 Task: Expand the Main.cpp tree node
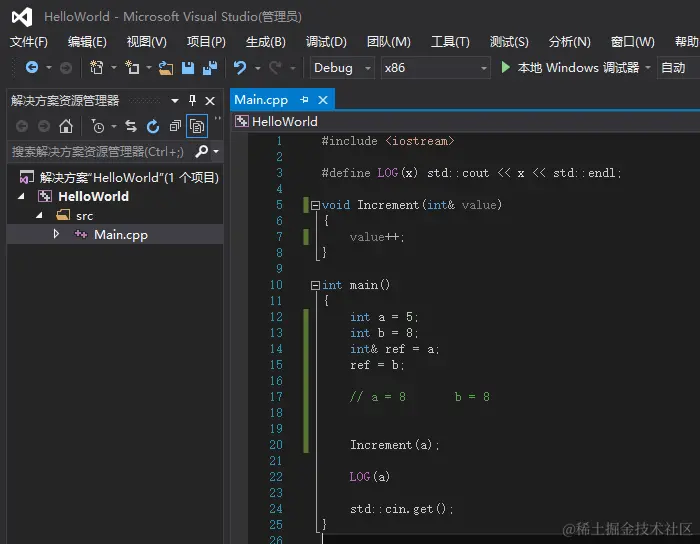click(x=56, y=234)
